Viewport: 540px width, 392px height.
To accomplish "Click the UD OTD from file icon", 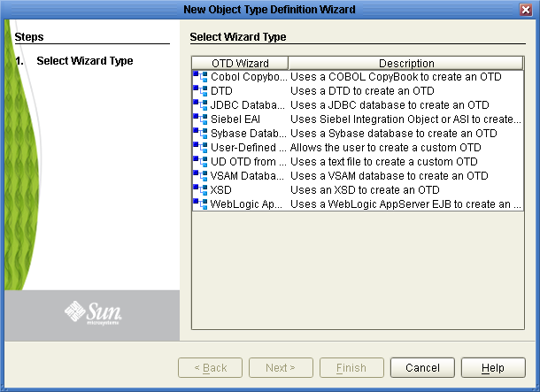I will pyautogui.click(x=200, y=161).
